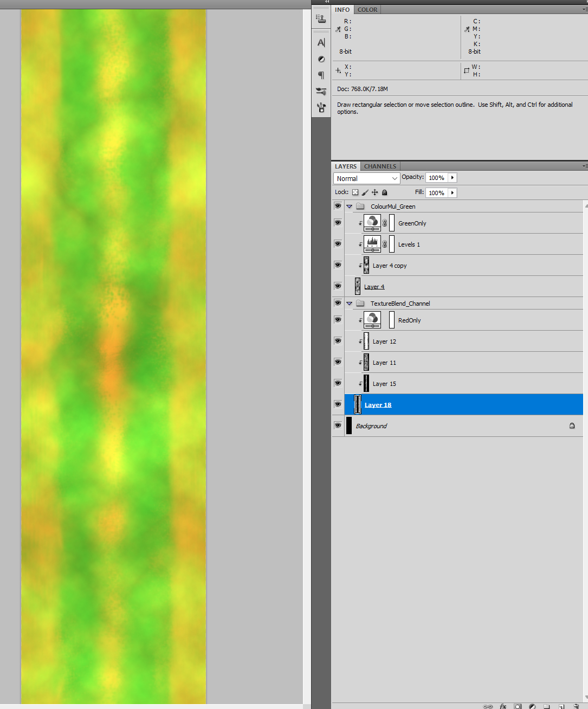The height and width of the screenshot is (709, 588).
Task: Switch to the Channels tab
Action: (x=380, y=166)
